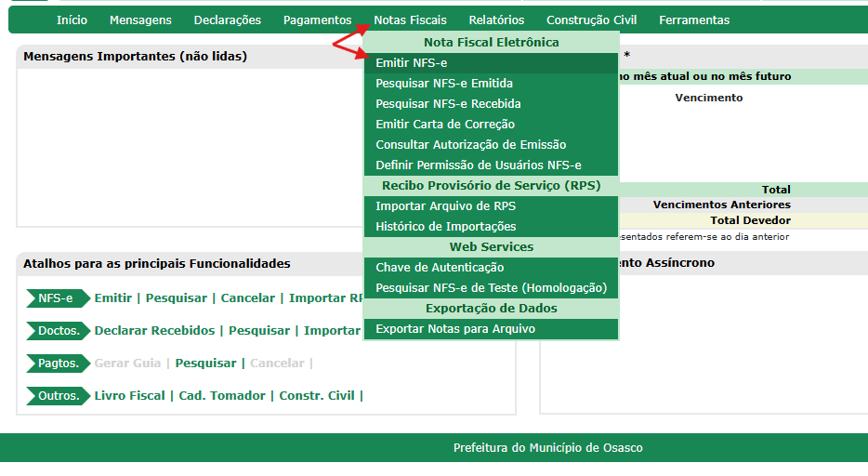Click the Pagtos. arrow label

tap(58, 364)
